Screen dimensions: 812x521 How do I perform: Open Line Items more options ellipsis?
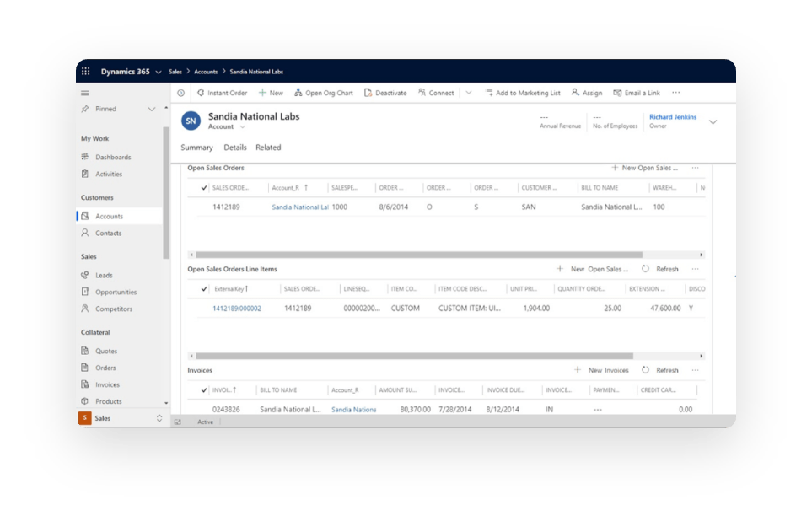tap(695, 269)
